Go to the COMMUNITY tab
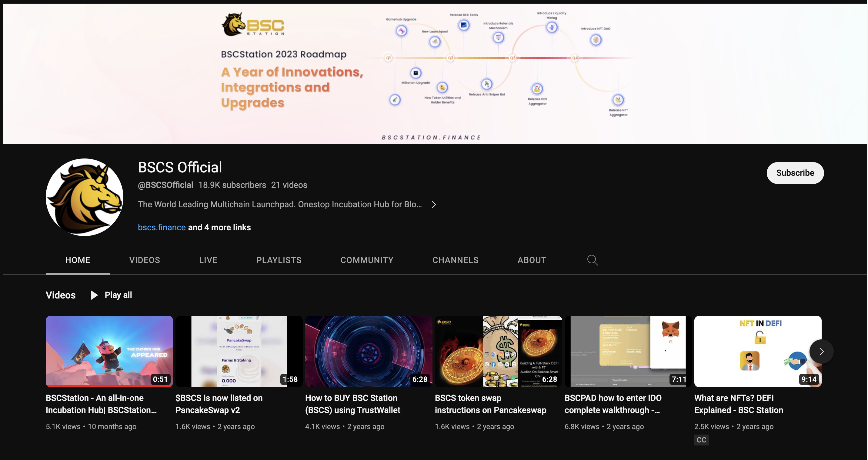Image resolution: width=868 pixels, height=460 pixels. 367,260
